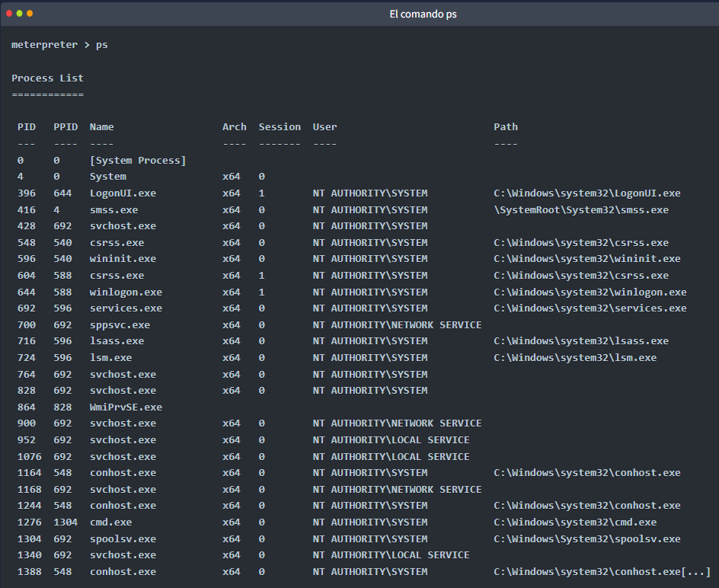Click PID 604 of csrss.exe
Viewport: 719px width, 588px height.
point(27,276)
